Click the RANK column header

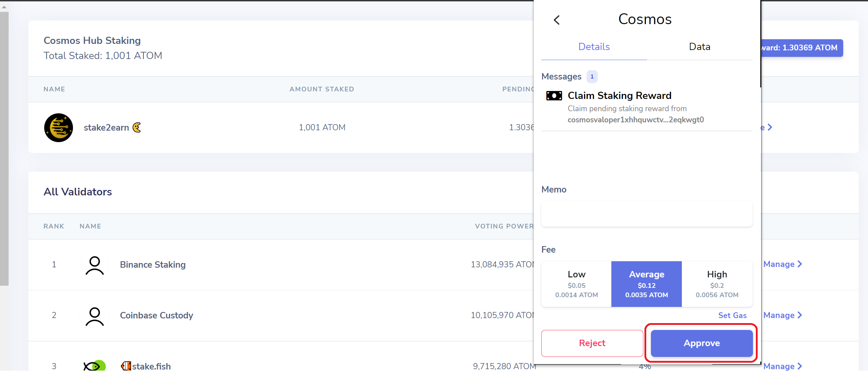point(54,226)
